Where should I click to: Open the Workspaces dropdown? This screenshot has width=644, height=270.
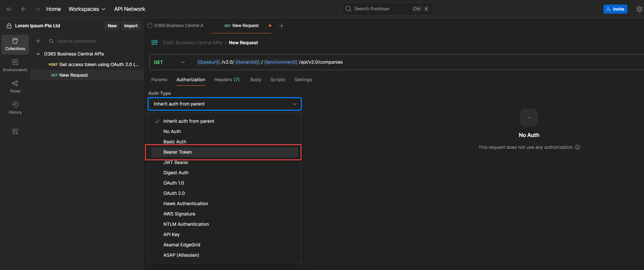pyautogui.click(x=87, y=9)
